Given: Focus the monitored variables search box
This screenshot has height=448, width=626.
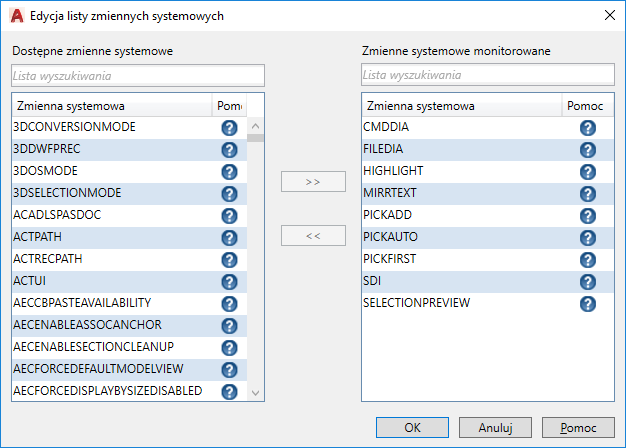Looking at the screenshot, I should pyautogui.click(x=488, y=75).
